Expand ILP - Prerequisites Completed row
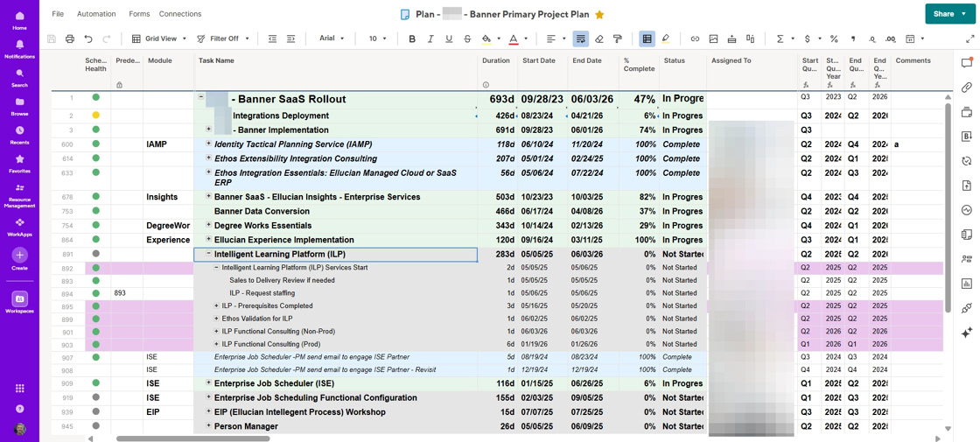This screenshot has width=980, height=442. tap(216, 305)
